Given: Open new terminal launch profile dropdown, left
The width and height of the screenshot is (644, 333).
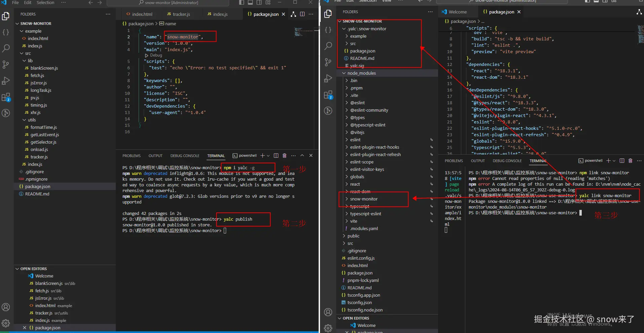Looking at the screenshot, I should tap(268, 156).
